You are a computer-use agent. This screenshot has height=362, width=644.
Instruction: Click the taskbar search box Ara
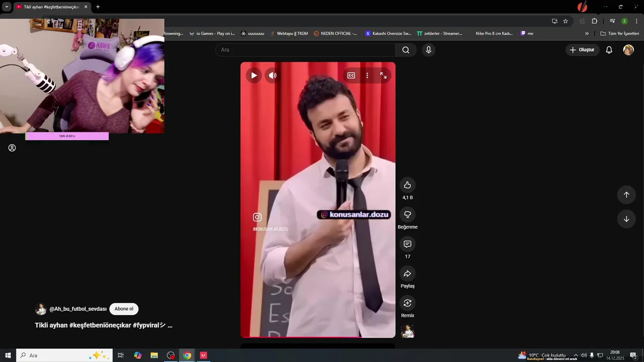64,355
